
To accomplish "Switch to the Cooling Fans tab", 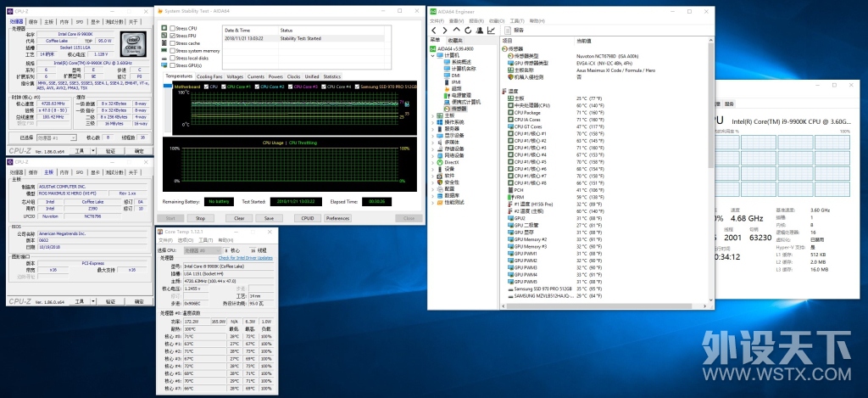I will pos(209,76).
